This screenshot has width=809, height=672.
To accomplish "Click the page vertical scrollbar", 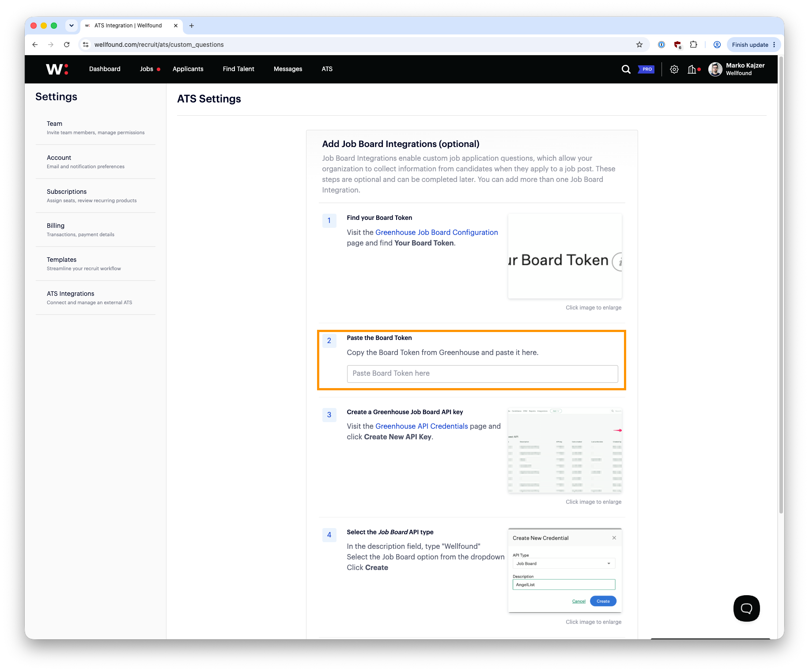I will click(x=781, y=285).
